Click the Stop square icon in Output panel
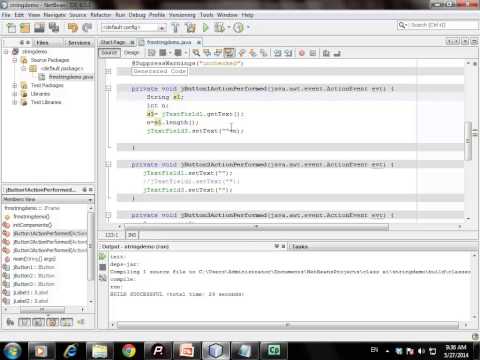480x360 pixels. [x=103, y=267]
